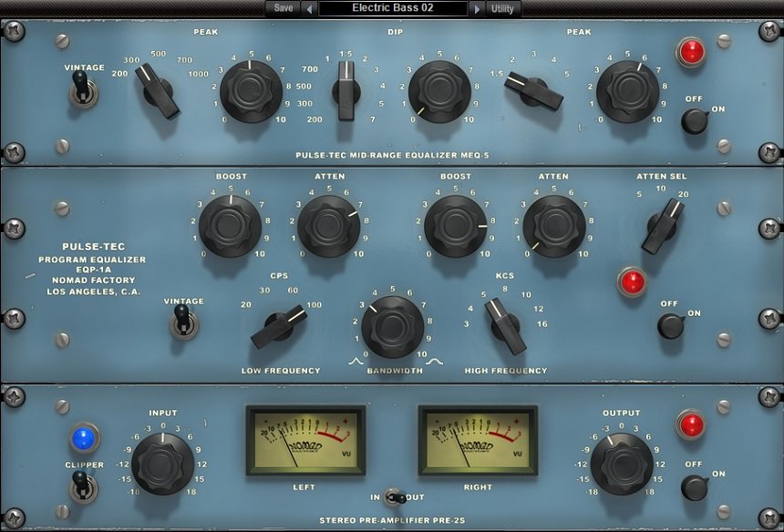Click the PRE-2S Input gain knob

[x=162, y=464]
